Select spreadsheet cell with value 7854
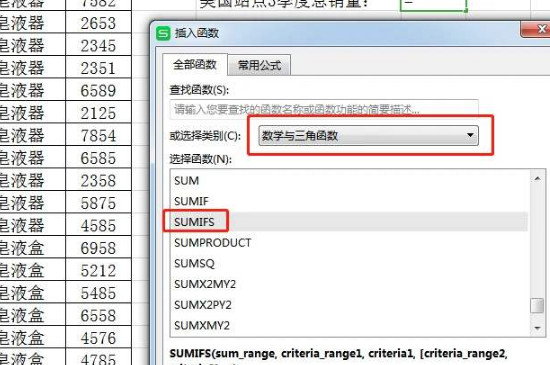Image resolution: width=550 pixels, height=365 pixels. click(98, 135)
